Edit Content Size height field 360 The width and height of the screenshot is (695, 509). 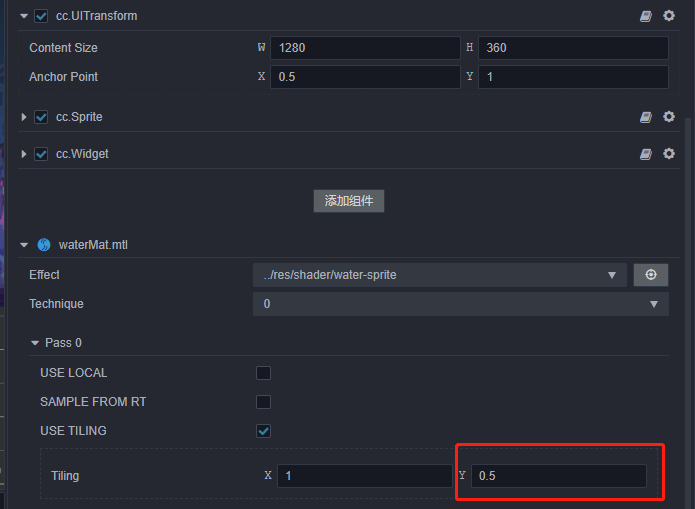click(573, 48)
